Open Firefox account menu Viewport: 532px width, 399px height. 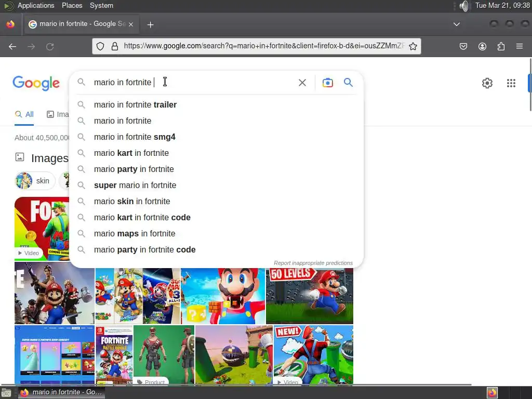pos(482,46)
